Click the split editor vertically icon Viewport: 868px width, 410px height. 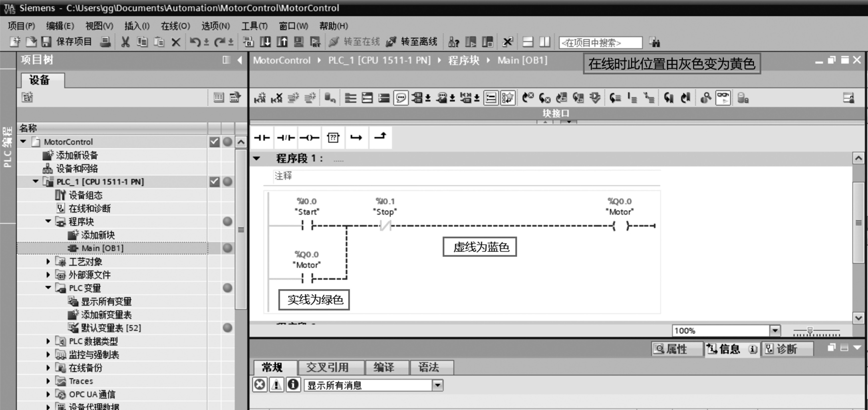545,42
